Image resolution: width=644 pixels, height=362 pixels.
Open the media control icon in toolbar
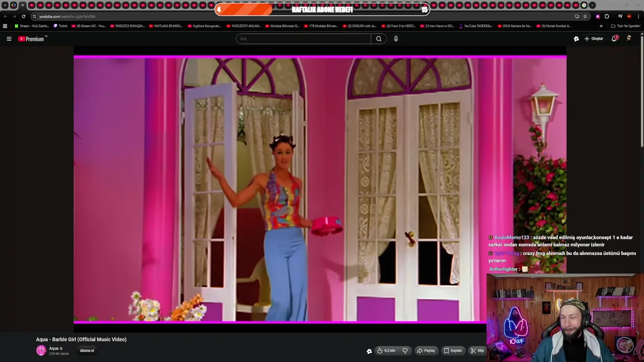[620, 17]
